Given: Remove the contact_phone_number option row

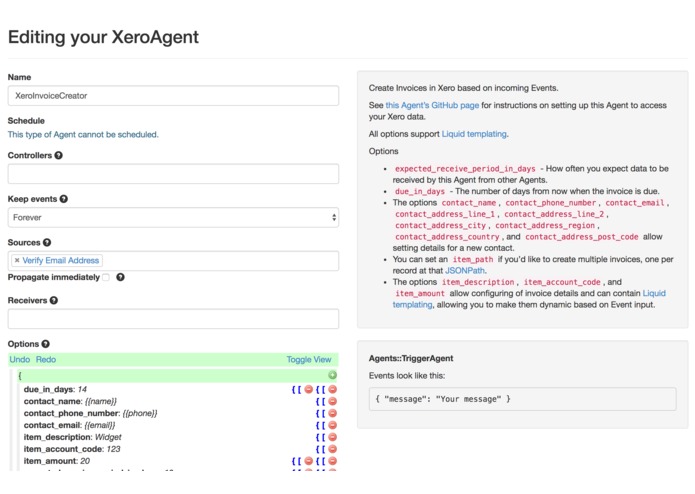Looking at the screenshot, I should (x=332, y=413).
